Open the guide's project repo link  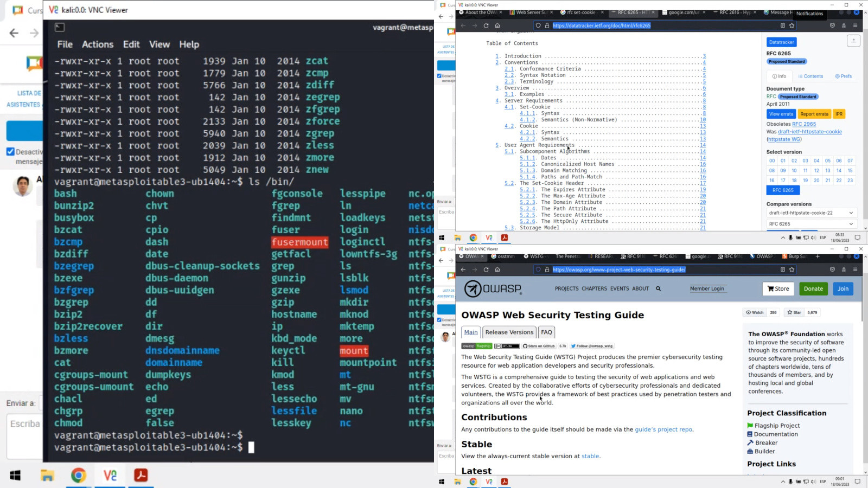click(663, 429)
